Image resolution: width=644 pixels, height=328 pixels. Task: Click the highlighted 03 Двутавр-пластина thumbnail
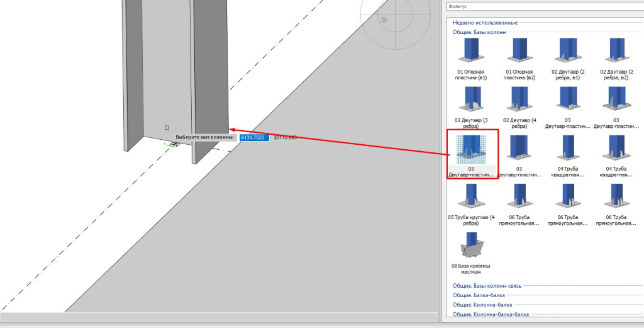pyautogui.click(x=472, y=151)
